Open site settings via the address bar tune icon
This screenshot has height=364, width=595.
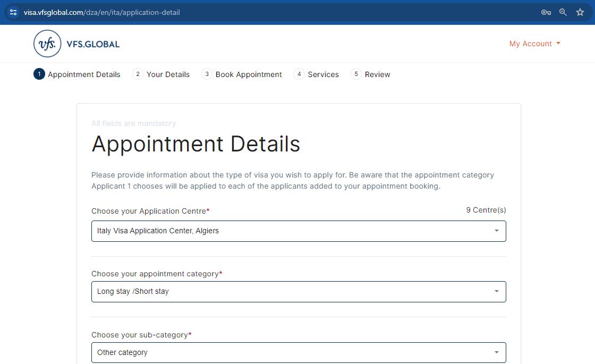pos(12,12)
